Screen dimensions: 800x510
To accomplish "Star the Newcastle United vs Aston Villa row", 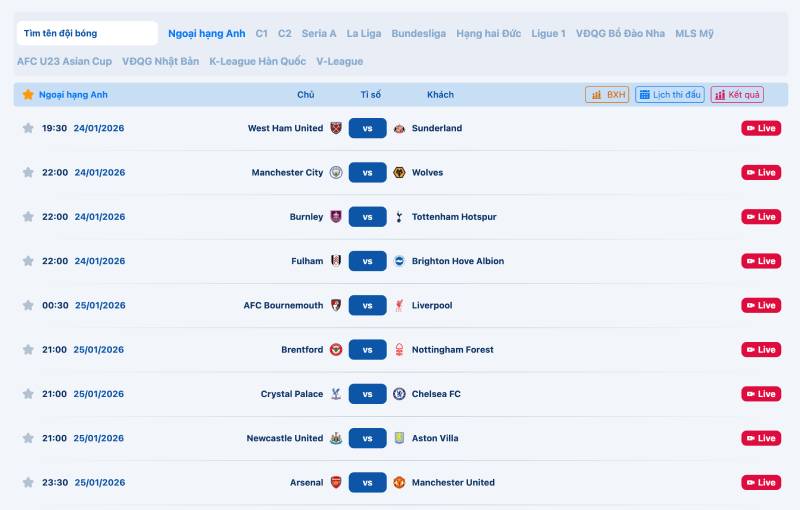I will pyautogui.click(x=28, y=438).
